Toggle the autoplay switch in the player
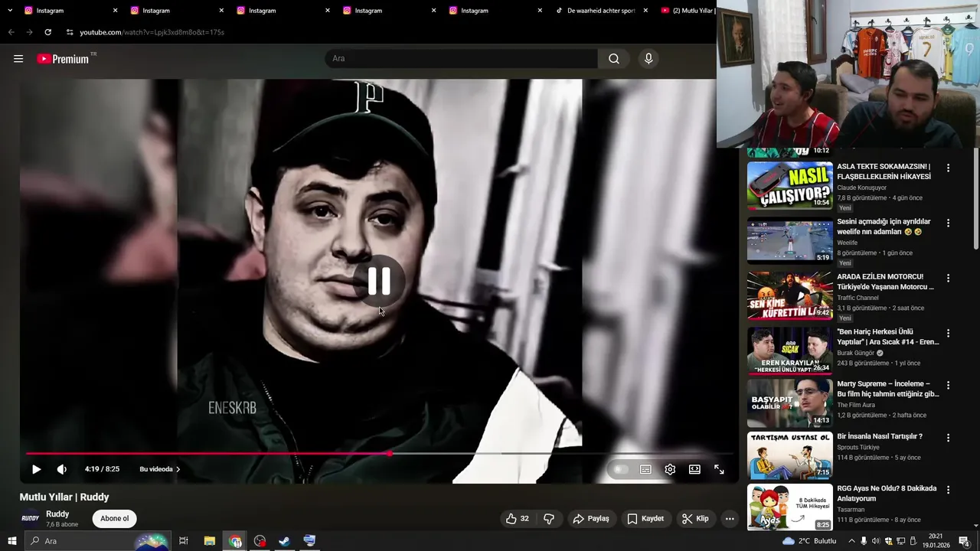This screenshot has height=551, width=980. click(621, 469)
